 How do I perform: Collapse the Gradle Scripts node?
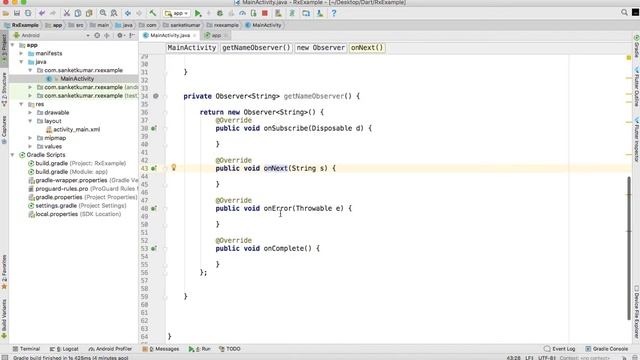click(x=13, y=155)
